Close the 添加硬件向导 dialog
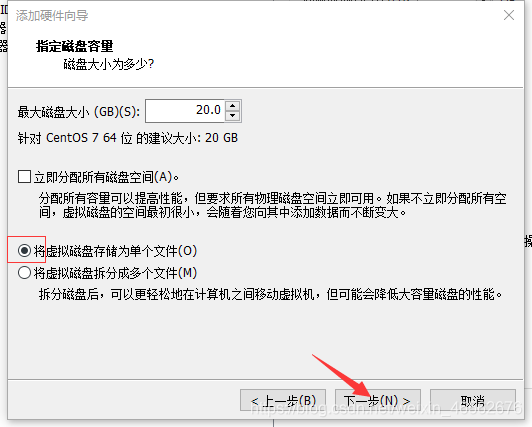This screenshot has height=427, width=532. pyautogui.click(x=509, y=15)
